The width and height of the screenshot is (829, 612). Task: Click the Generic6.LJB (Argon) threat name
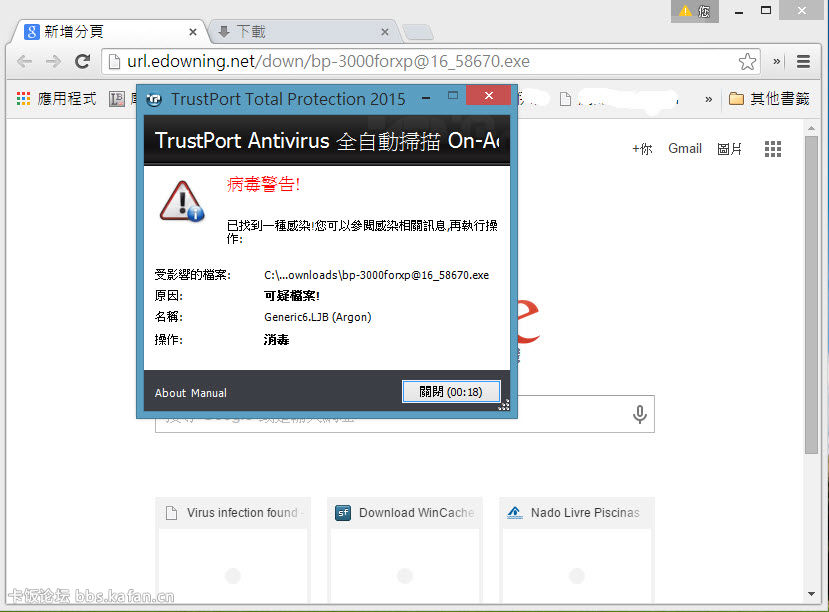(x=318, y=317)
